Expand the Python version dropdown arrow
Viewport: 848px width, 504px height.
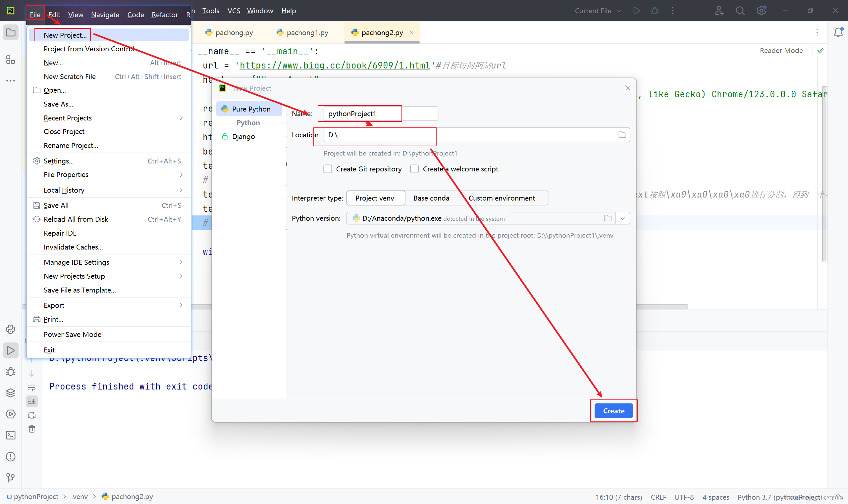622,218
